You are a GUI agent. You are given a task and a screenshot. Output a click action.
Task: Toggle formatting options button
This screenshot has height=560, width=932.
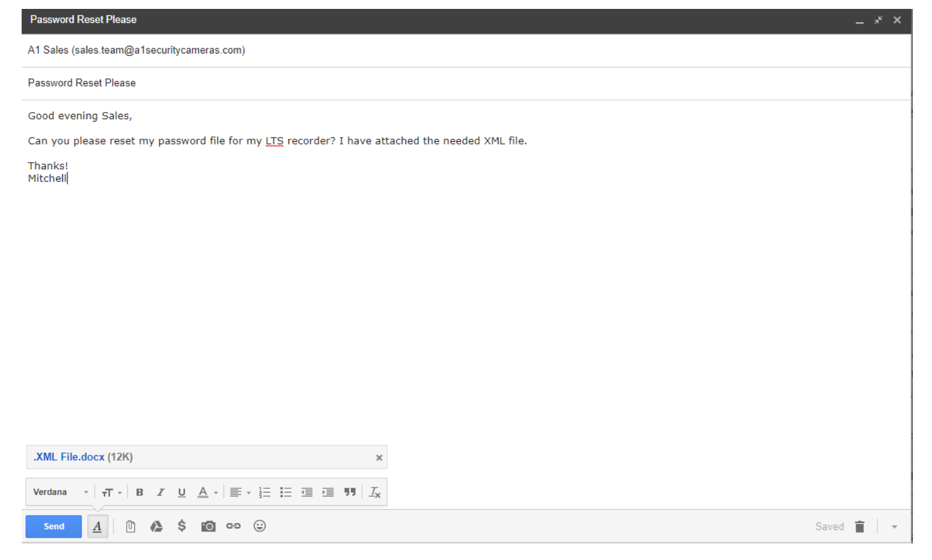pyautogui.click(x=97, y=526)
